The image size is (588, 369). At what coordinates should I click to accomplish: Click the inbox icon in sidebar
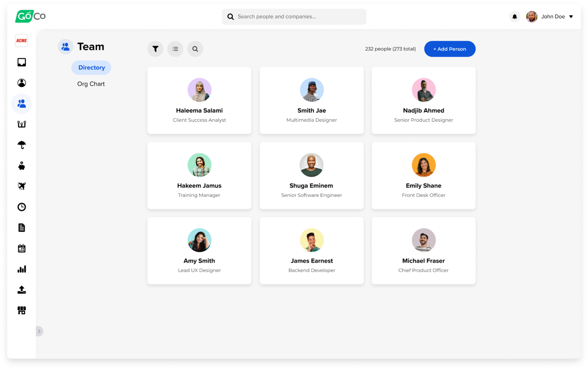[x=21, y=62]
